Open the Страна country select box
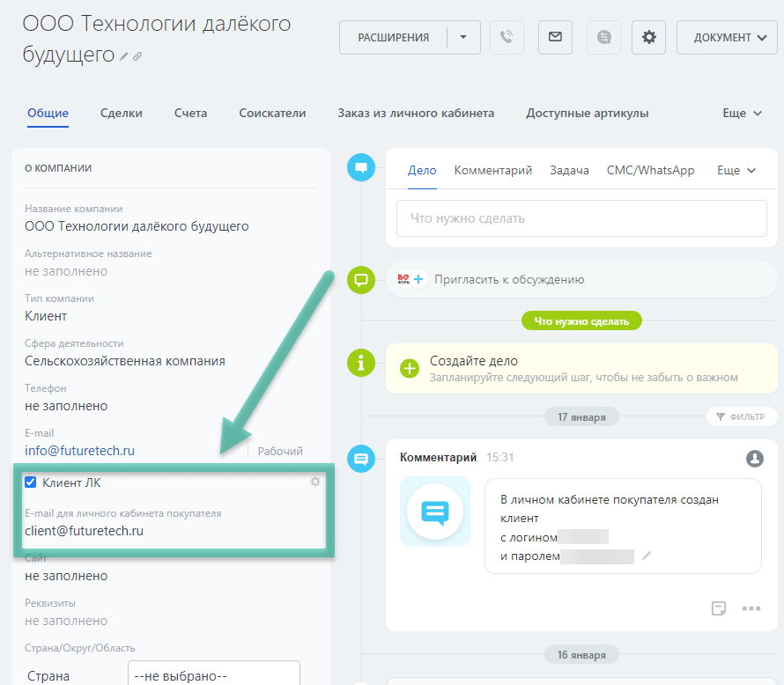This screenshot has height=685, width=784. 213,675
